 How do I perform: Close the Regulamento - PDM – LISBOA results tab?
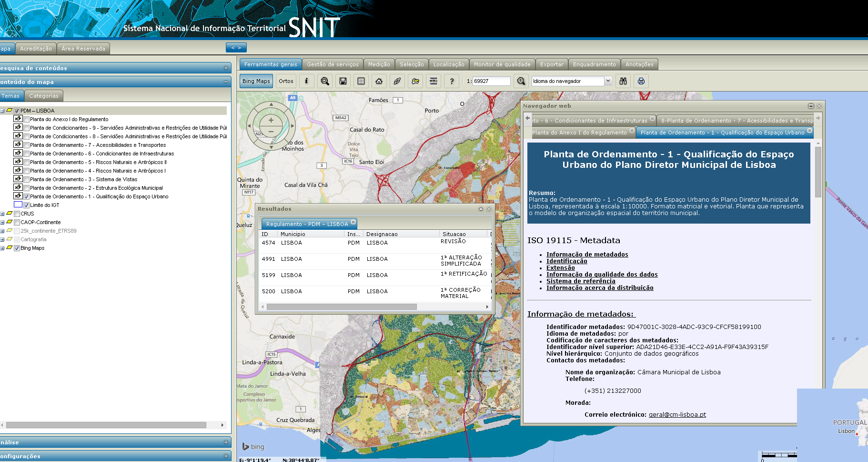(x=353, y=222)
